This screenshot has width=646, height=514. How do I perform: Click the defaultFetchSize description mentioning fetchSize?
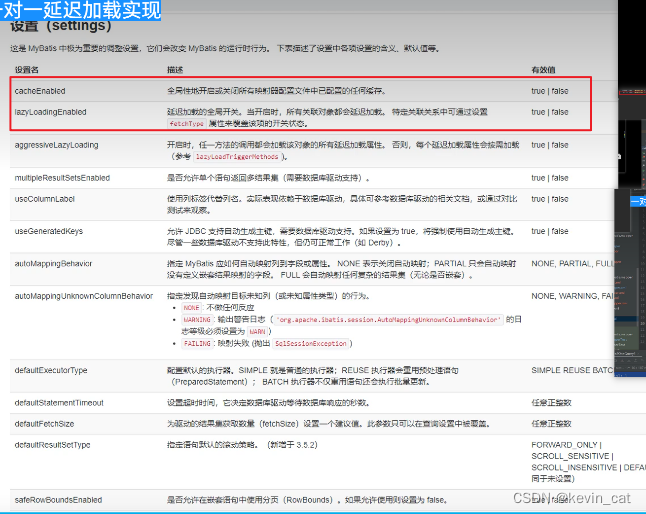click(x=329, y=424)
